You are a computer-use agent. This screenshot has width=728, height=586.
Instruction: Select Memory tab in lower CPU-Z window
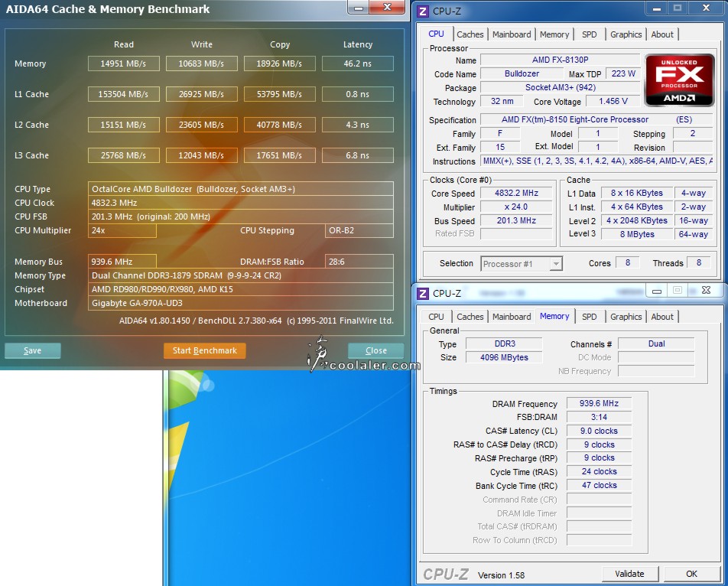(x=554, y=316)
